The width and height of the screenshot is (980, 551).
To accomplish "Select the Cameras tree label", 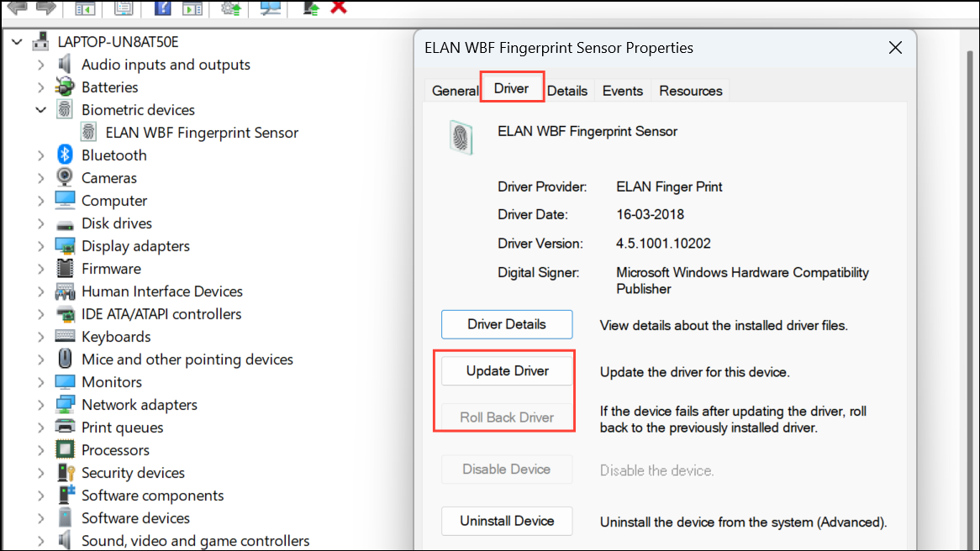I will click(x=108, y=178).
